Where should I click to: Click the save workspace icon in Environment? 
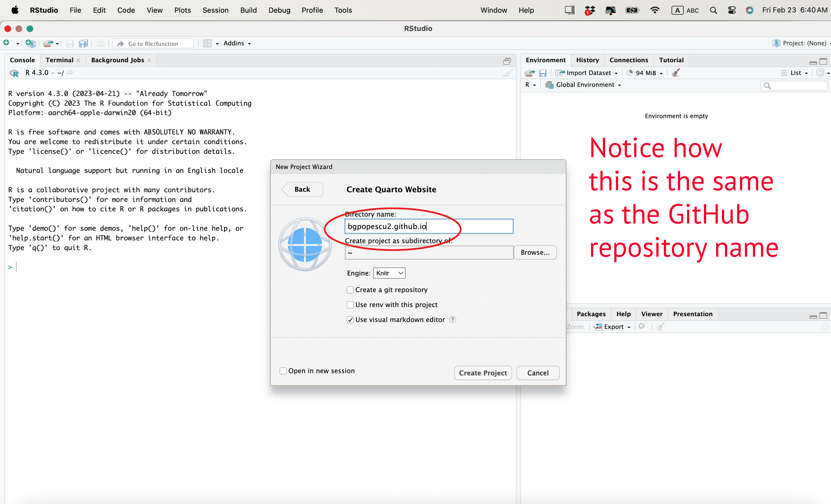pos(543,73)
